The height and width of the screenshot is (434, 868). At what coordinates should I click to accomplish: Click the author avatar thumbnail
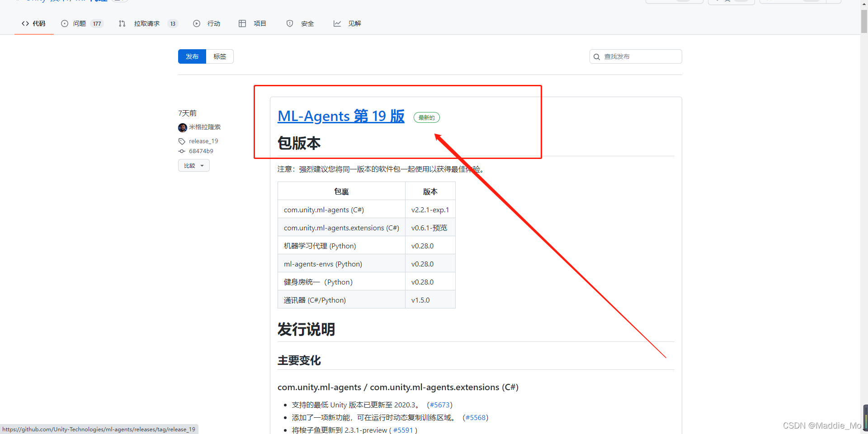point(183,127)
